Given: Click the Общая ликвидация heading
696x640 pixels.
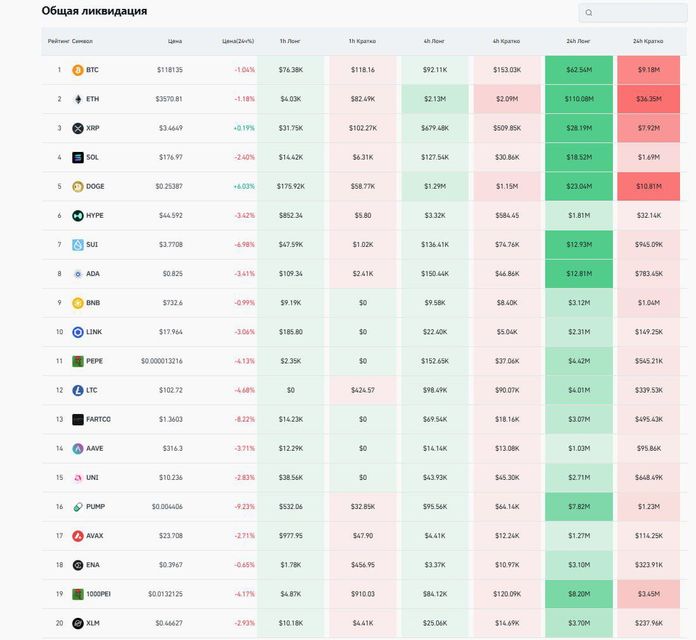Looking at the screenshot, I should 94,11.
